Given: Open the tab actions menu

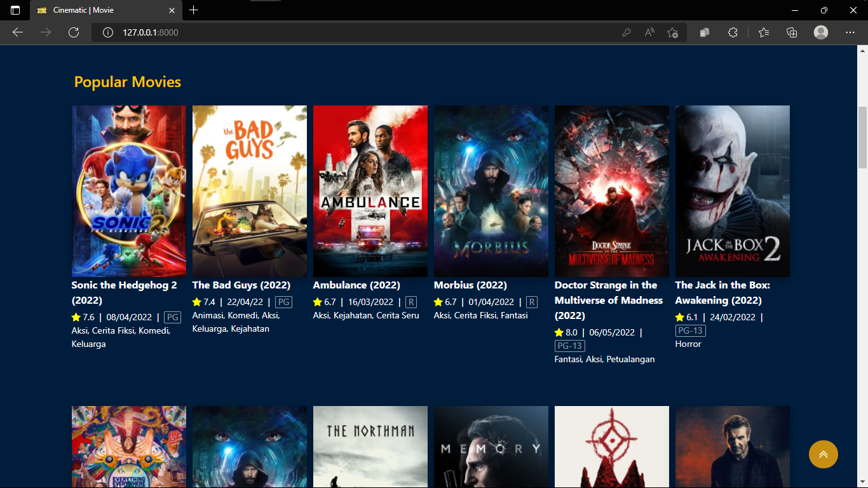Looking at the screenshot, I should (15, 10).
